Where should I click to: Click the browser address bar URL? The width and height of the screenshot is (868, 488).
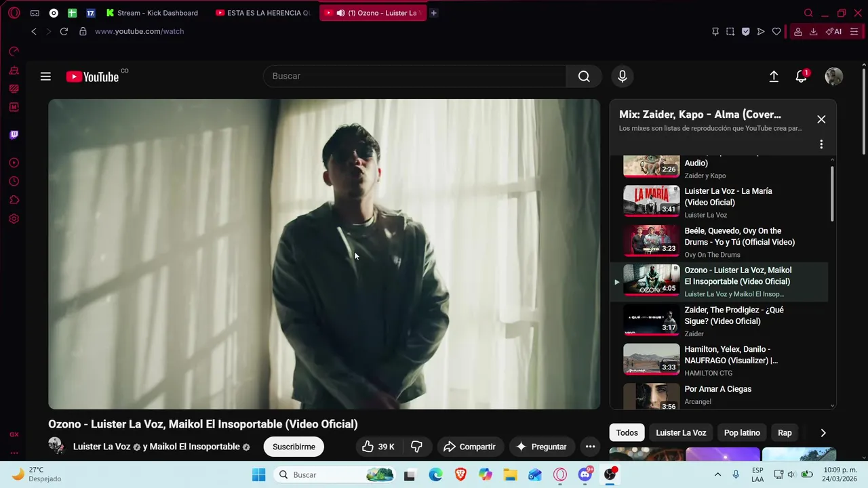(139, 31)
